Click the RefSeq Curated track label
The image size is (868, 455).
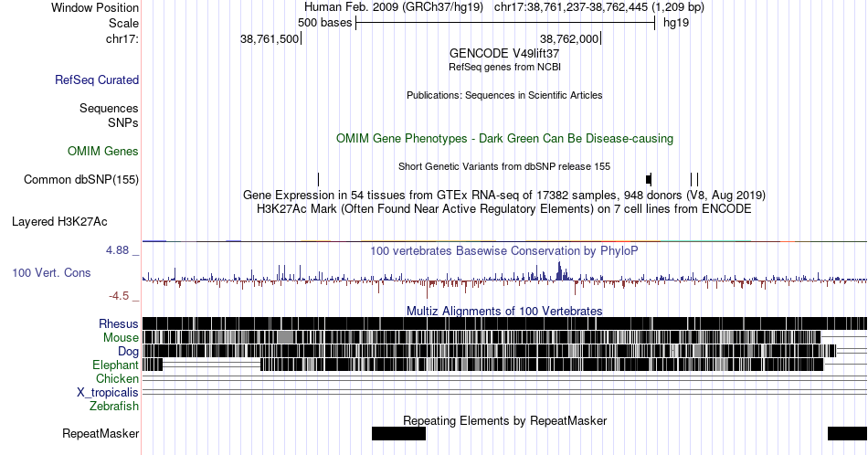[96, 79]
